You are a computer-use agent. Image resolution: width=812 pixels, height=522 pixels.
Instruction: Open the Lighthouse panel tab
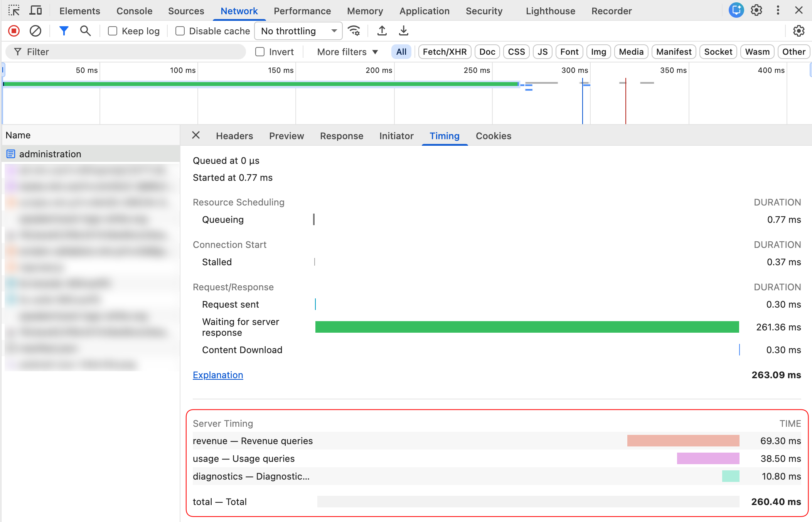point(551,11)
